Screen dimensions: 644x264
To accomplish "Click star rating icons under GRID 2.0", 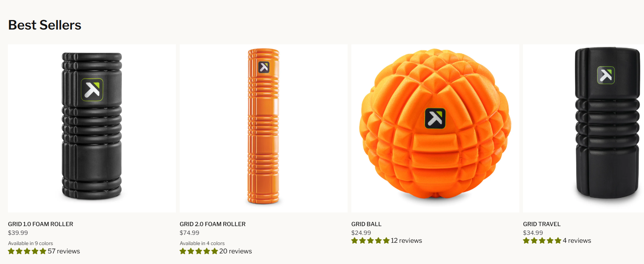I will (199, 251).
